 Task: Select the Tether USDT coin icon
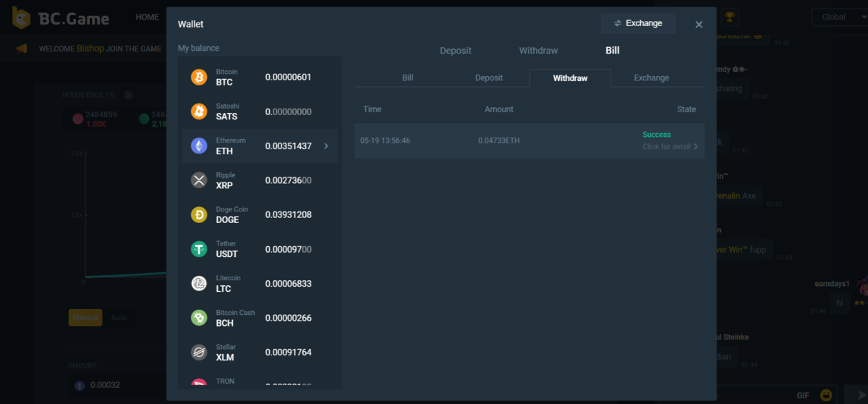tap(199, 249)
